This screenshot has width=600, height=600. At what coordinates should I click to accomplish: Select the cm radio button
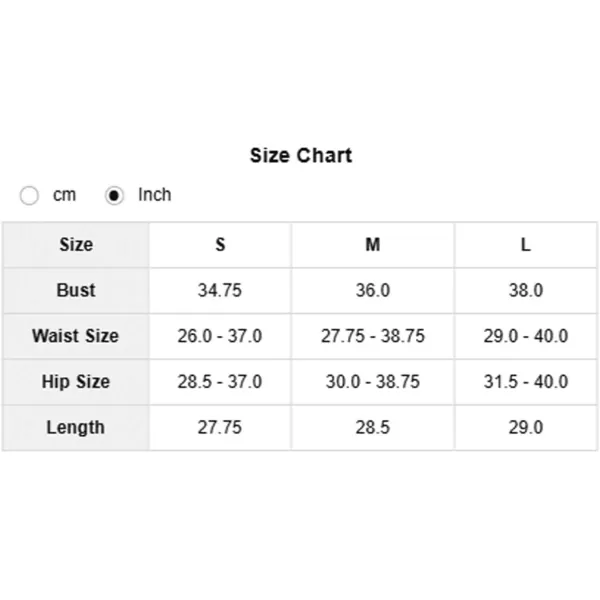tap(29, 196)
